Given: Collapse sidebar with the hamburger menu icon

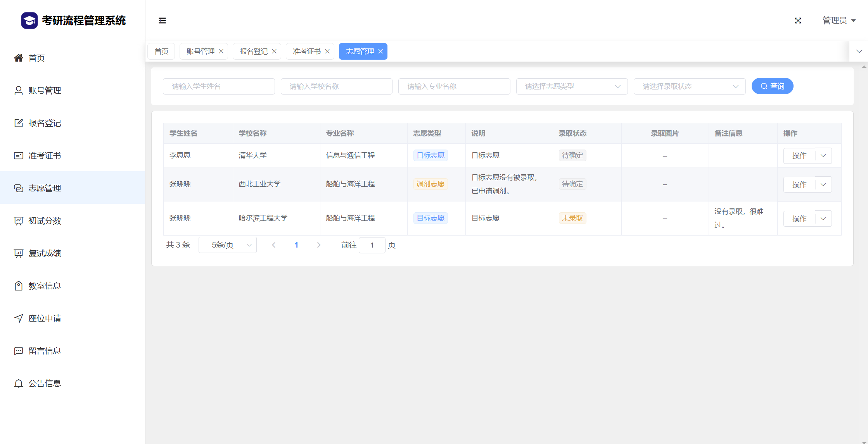Looking at the screenshot, I should [x=162, y=21].
